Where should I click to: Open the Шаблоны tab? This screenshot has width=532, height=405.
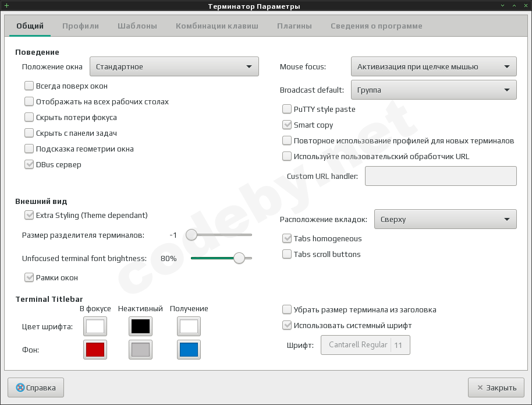pyautogui.click(x=137, y=26)
